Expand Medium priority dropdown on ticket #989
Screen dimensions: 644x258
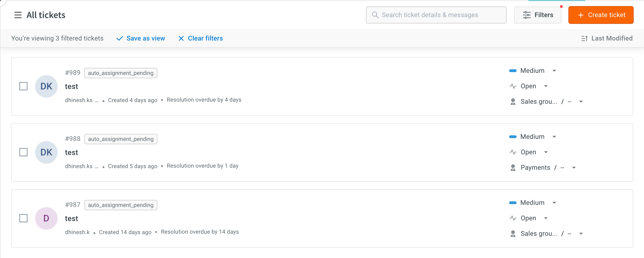point(554,71)
